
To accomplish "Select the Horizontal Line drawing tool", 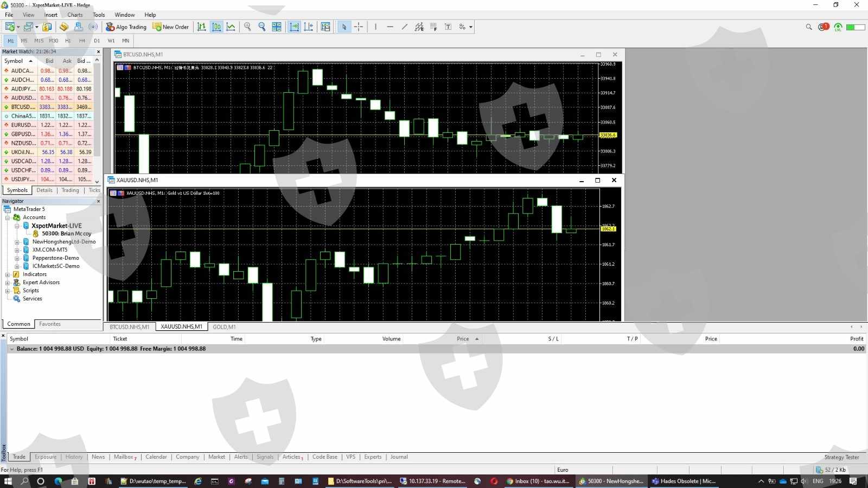I will click(390, 27).
